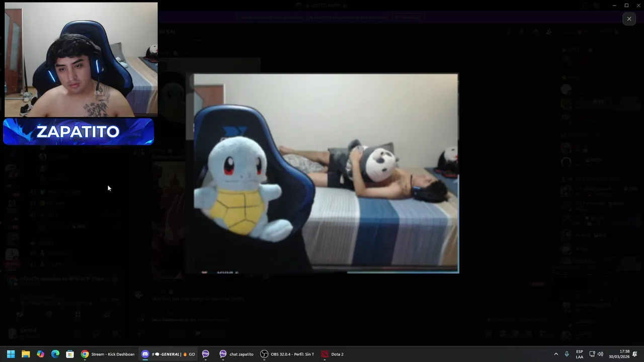Open the ESP LAA language switcher
The image size is (644, 362).
click(x=580, y=354)
